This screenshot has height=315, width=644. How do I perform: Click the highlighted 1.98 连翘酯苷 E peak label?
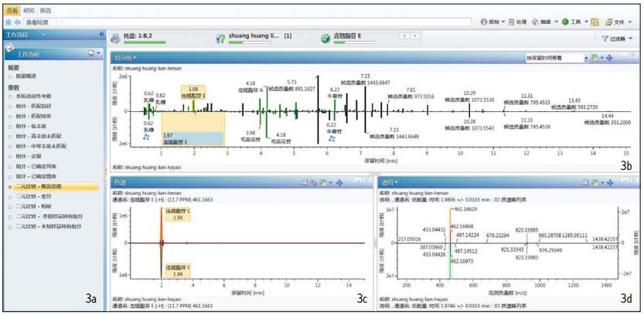(193, 92)
